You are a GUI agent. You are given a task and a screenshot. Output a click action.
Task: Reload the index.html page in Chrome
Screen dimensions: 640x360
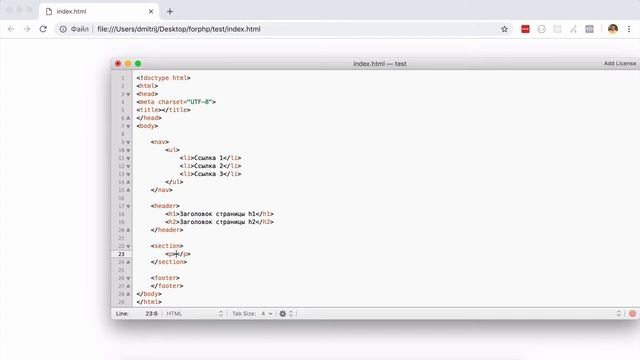point(43,29)
